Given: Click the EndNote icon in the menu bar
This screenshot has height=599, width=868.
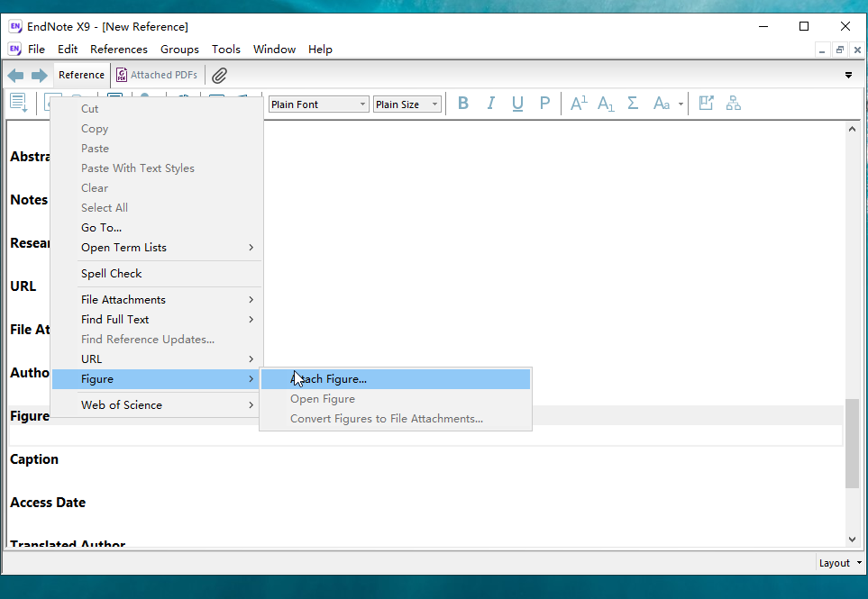Looking at the screenshot, I should point(14,50).
